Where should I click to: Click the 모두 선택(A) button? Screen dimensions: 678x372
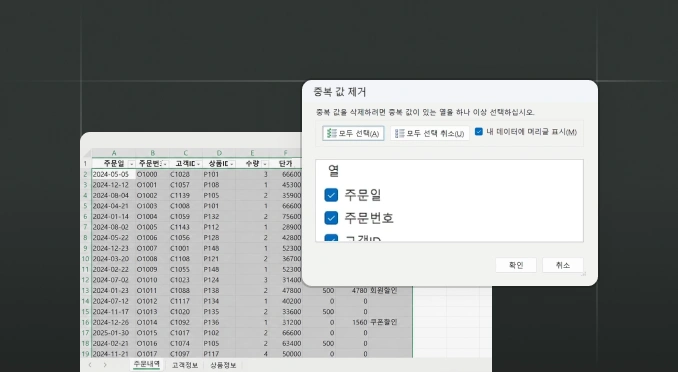[x=353, y=133]
